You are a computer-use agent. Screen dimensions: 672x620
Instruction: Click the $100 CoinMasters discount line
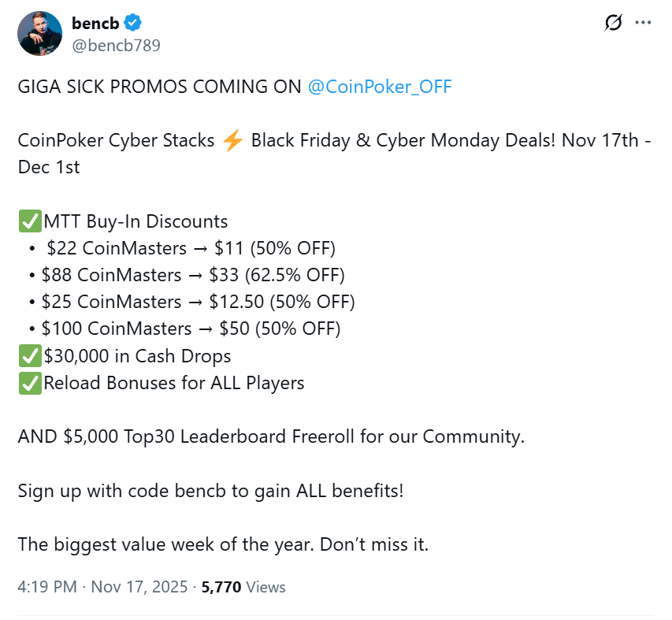(191, 329)
